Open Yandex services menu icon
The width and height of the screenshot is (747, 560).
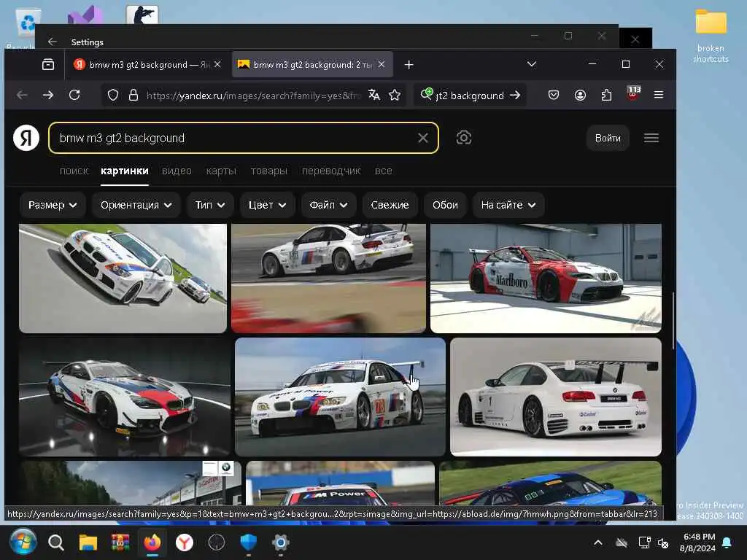click(x=651, y=138)
